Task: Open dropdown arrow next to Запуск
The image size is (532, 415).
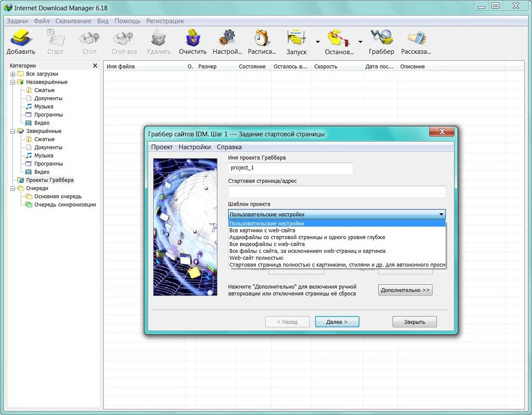Action: point(318,42)
